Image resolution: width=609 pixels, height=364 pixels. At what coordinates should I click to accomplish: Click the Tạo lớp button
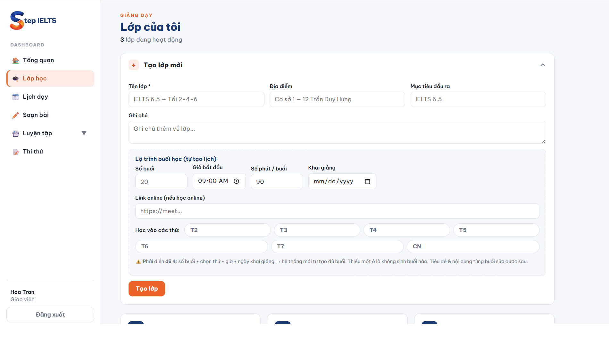click(147, 289)
